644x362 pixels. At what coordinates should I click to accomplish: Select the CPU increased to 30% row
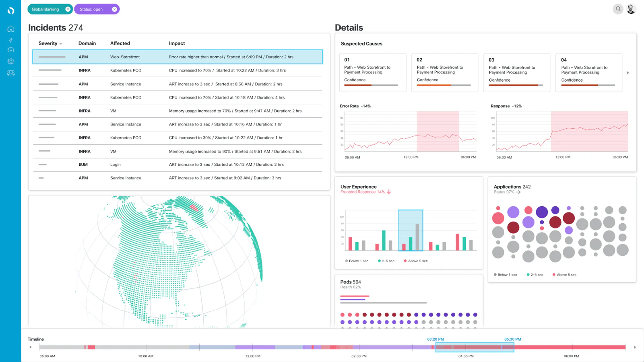(178, 138)
